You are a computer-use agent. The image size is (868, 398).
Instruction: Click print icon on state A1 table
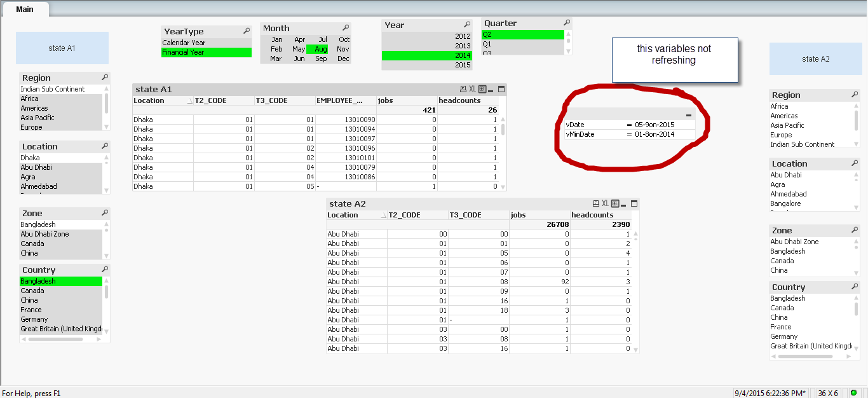click(463, 89)
